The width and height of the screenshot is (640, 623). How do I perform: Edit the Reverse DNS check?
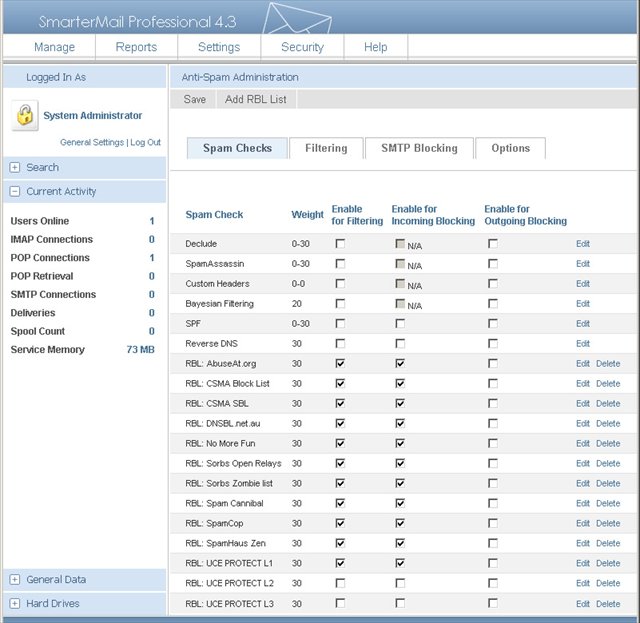pyautogui.click(x=583, y=344)
